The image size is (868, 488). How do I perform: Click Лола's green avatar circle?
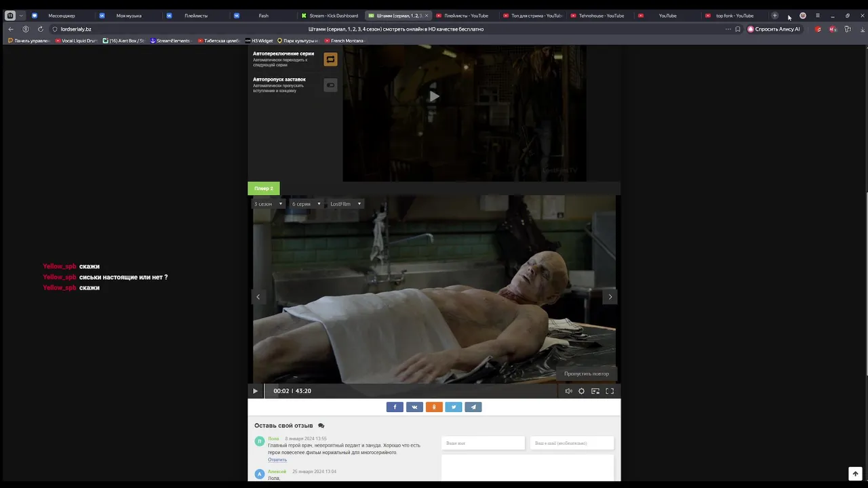[x=259, y=441]
